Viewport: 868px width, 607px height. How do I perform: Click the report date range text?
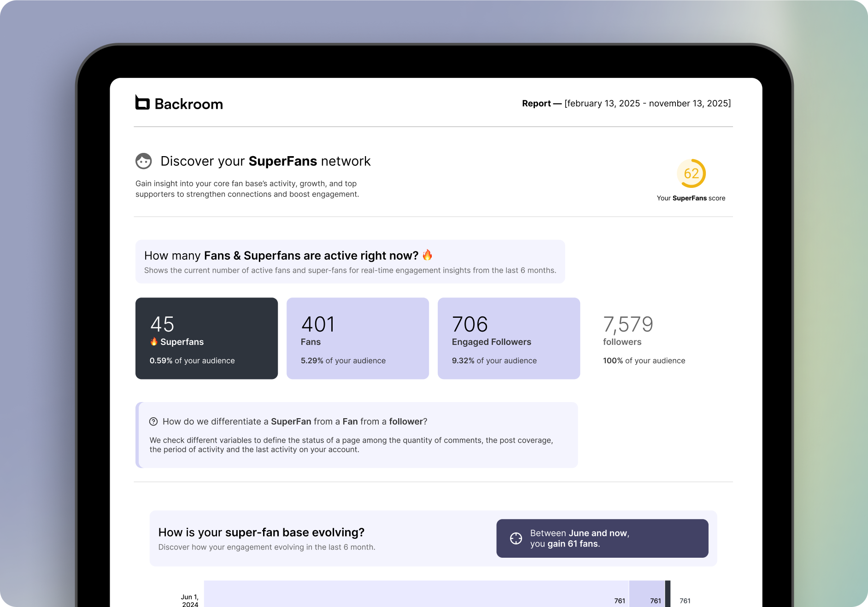tap(647, 104)
